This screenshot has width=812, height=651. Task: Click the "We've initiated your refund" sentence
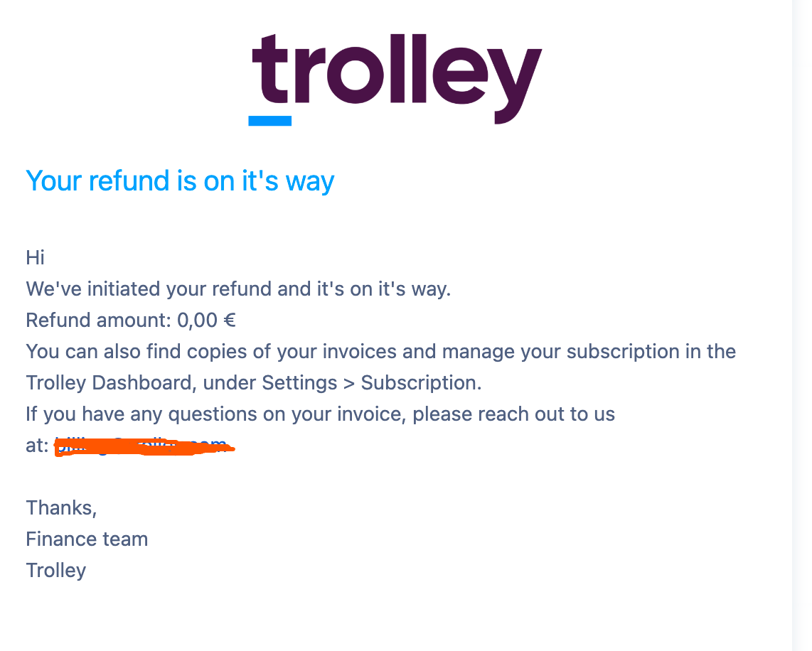coord(238,289)
